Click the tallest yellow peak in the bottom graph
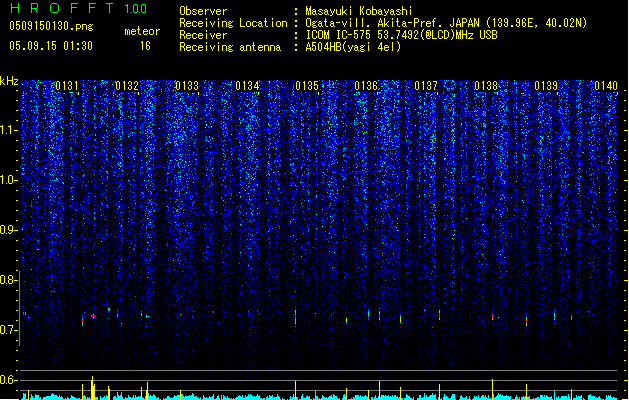Viewport: 629px width, 400px height. tap(92, 388)
